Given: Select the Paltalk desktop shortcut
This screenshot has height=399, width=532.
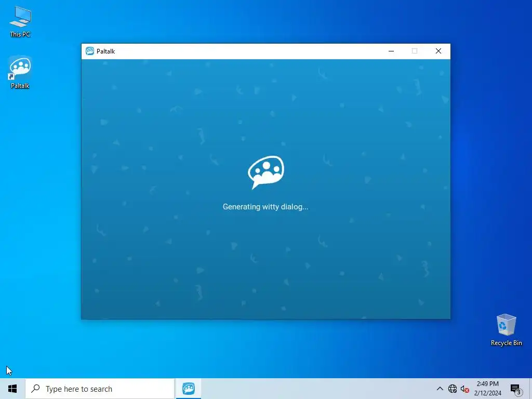Looking at the screenshot, I should pyautogui.click(x=20, y=72).
